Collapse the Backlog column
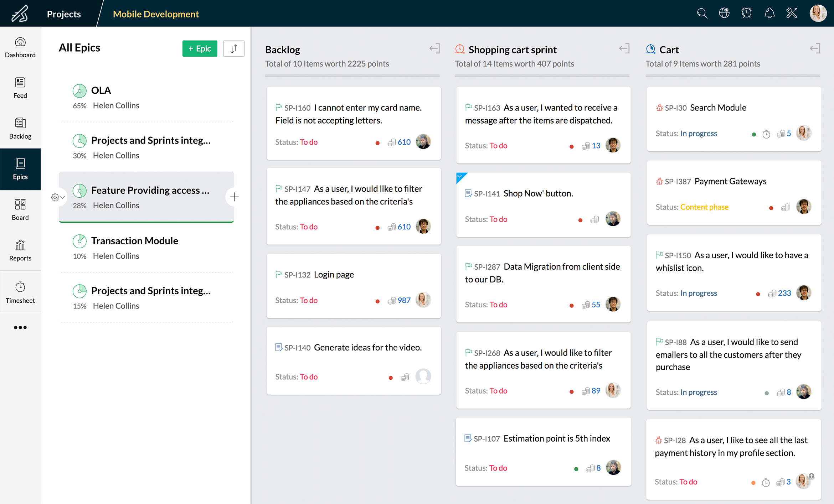 tap(434, 48)
